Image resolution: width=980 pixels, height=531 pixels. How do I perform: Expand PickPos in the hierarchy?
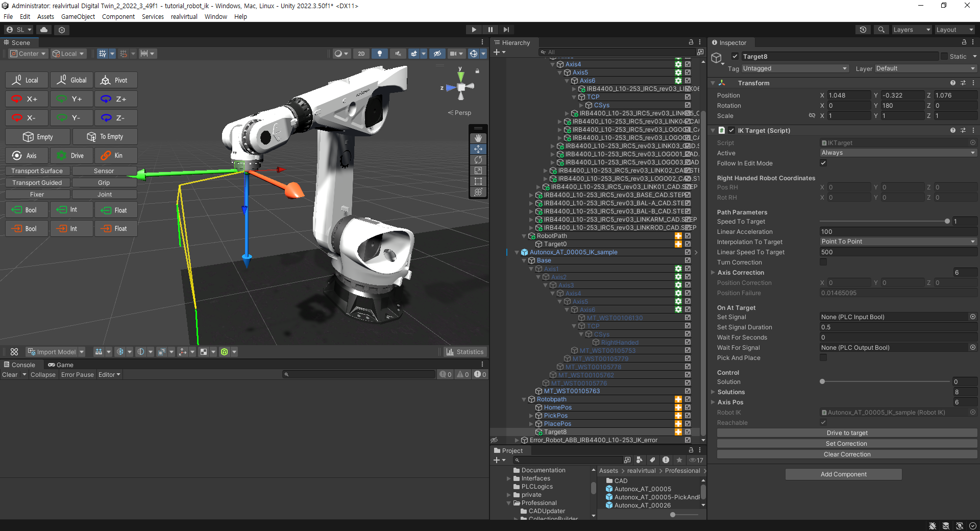531,416
